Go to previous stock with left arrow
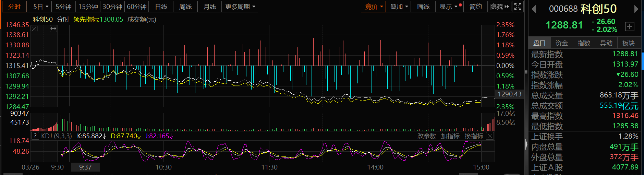 coord(534,9)
